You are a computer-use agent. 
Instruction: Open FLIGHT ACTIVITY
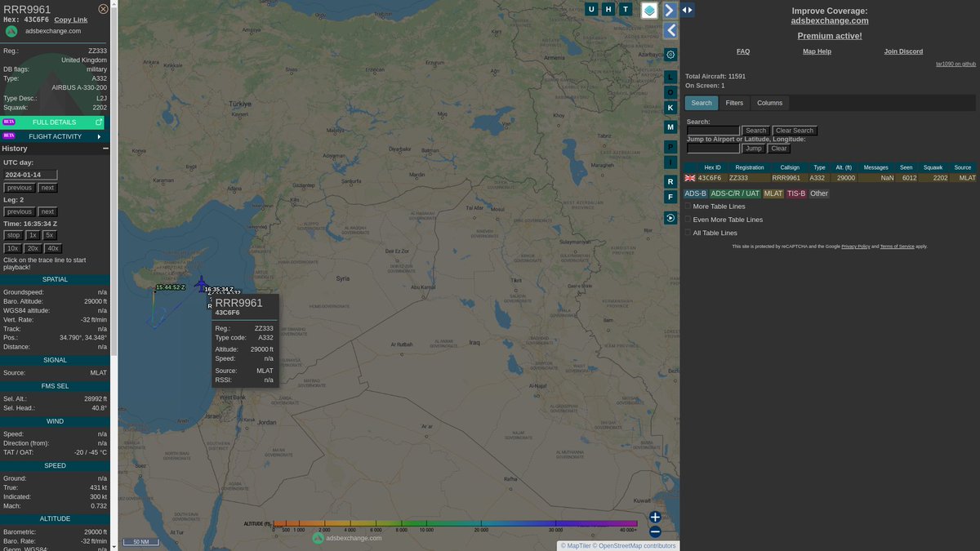[x=54, y=136]
